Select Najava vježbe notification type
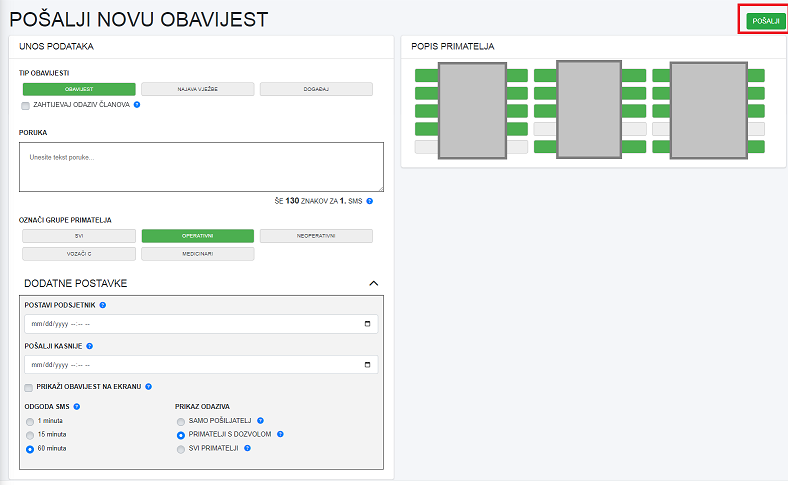The height and width of the screenshot is (485, 788). [197, 89]
